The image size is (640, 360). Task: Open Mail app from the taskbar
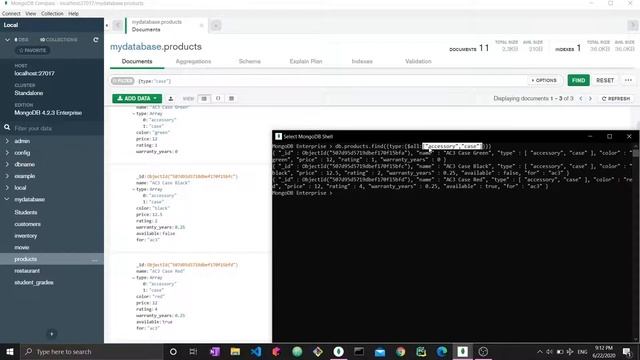(x=380, y=351)
